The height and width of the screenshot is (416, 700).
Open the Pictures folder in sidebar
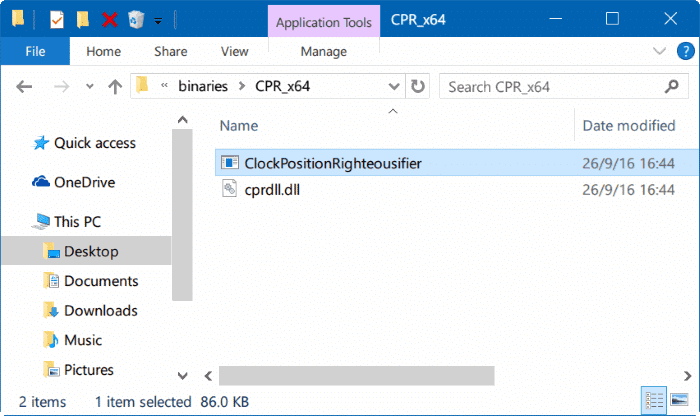pyautogui.click(x=88, y=370)
